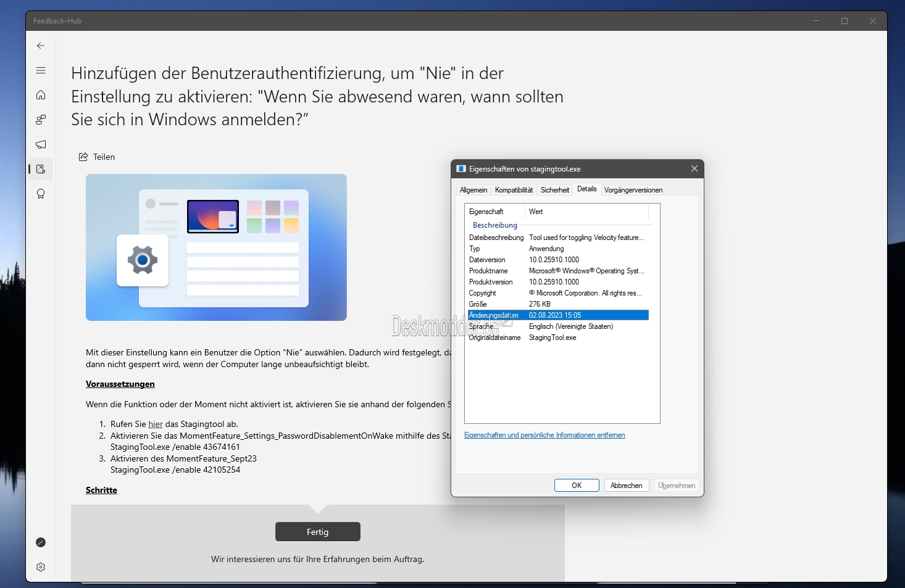Select the Produktversion row

click(x=558, y=282)
